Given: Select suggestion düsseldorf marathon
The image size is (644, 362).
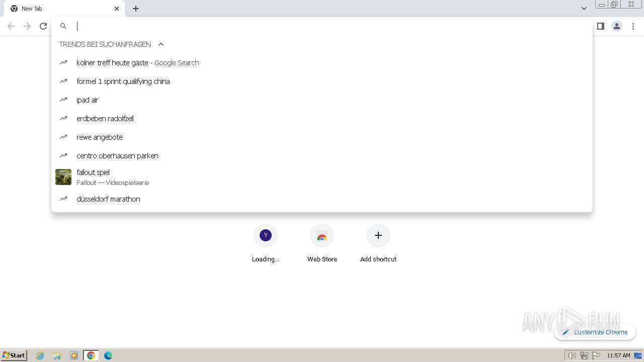Looking at the screenshot, I should [x=322, y=199].
